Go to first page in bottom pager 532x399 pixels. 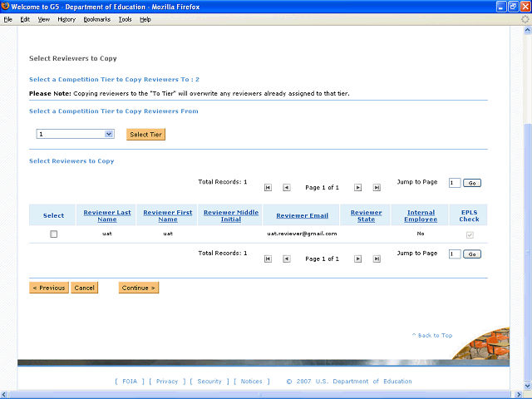coord(268,259)
